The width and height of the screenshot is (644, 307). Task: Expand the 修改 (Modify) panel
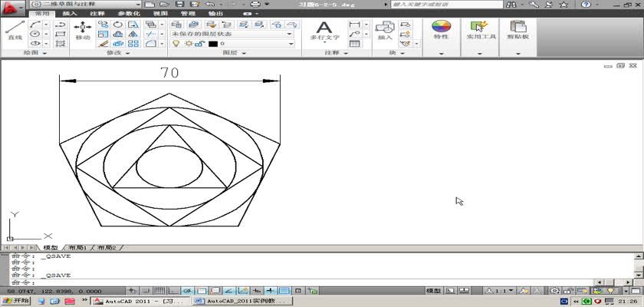118,53
